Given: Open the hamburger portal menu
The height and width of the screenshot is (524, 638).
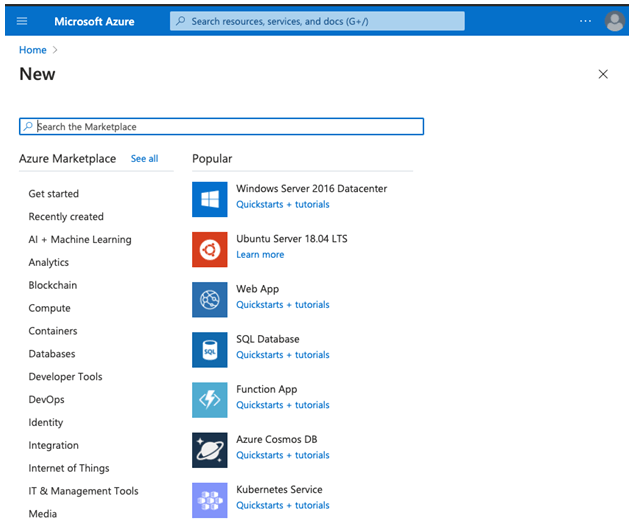Looking at the screenshot, I should point(22,21).
